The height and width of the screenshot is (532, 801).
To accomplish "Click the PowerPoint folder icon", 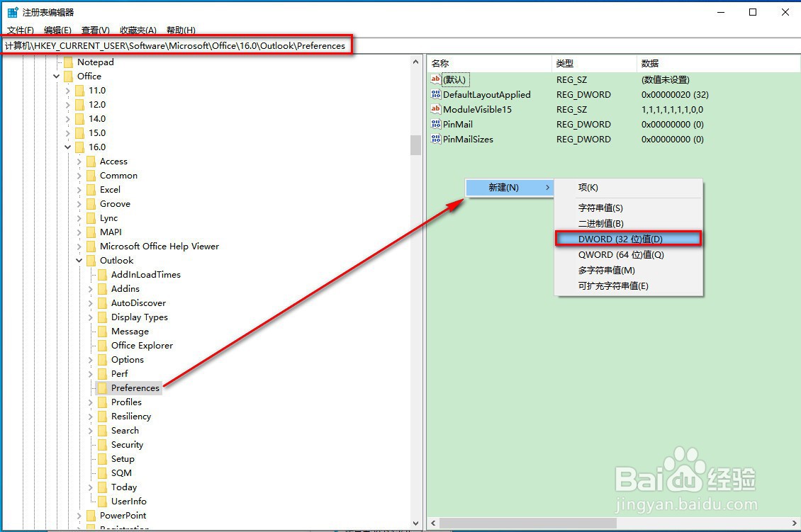I will [91, 516].
